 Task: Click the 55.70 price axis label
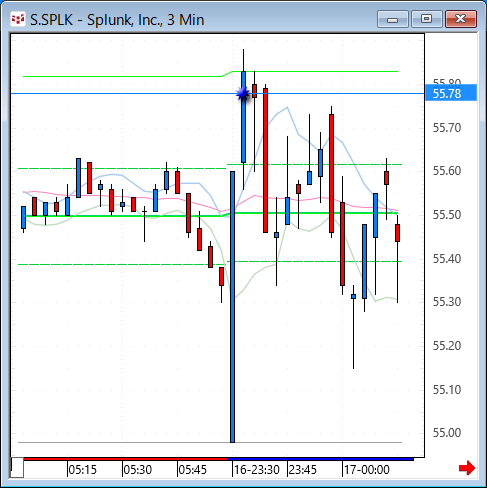click(447, 127)
